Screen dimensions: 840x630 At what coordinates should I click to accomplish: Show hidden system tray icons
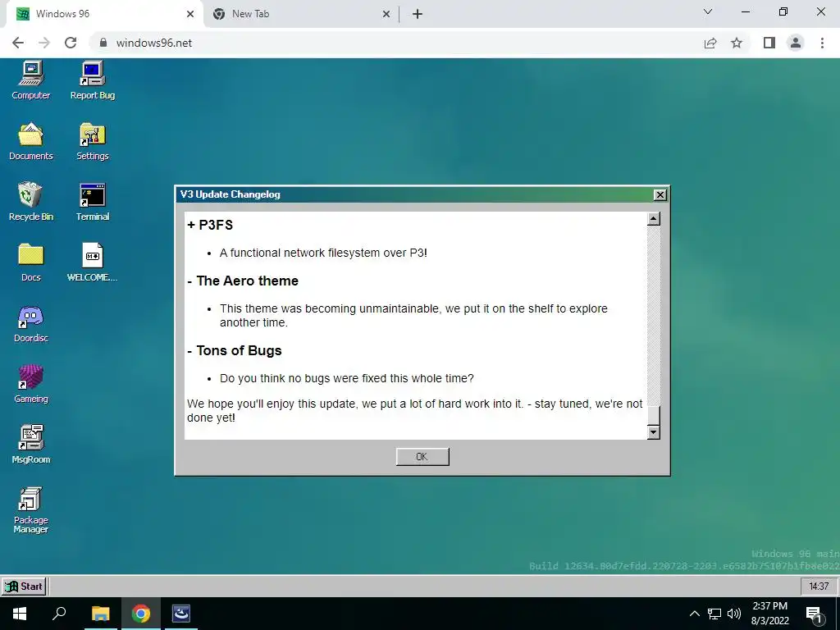pos(694,614)
